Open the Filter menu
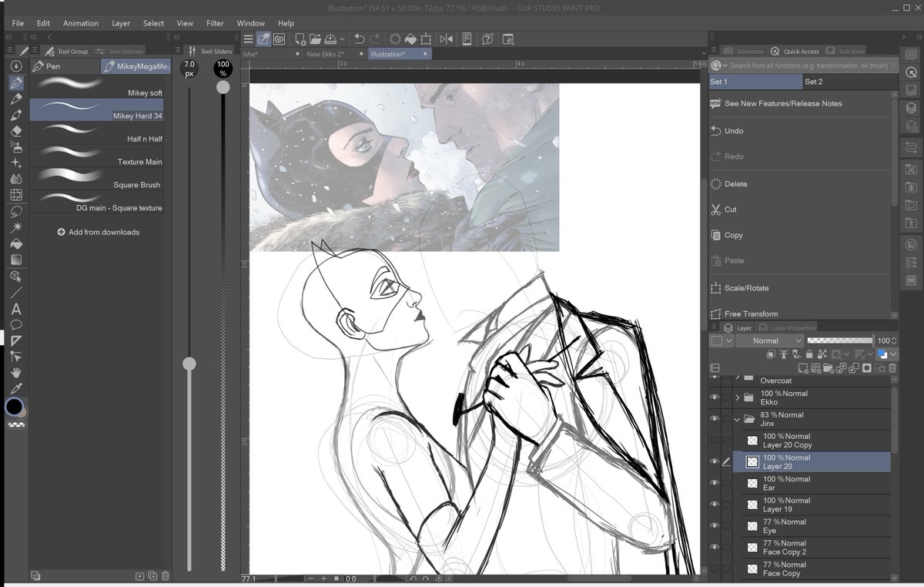This screenshot has height=587, width=924. pos(215,23)
